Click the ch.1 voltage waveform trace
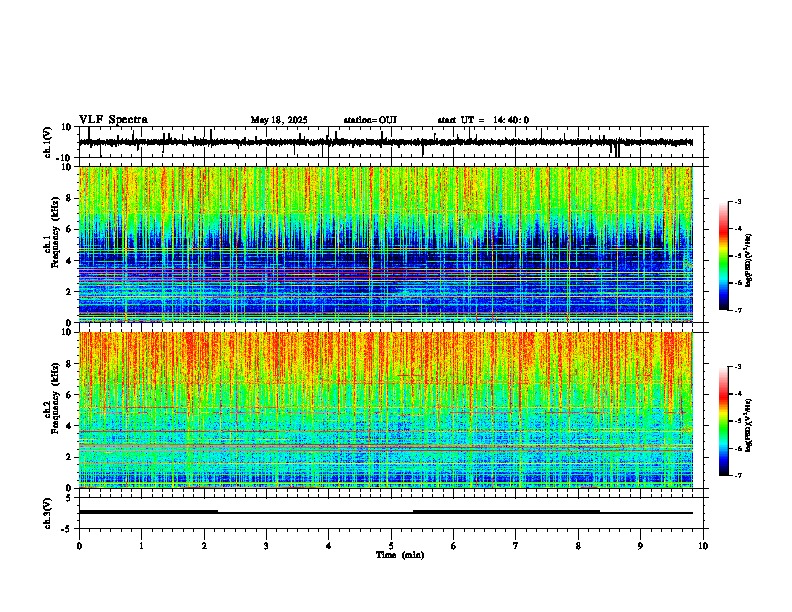Image resolution: width=792 pixels, height=612 pixels. 386,142
